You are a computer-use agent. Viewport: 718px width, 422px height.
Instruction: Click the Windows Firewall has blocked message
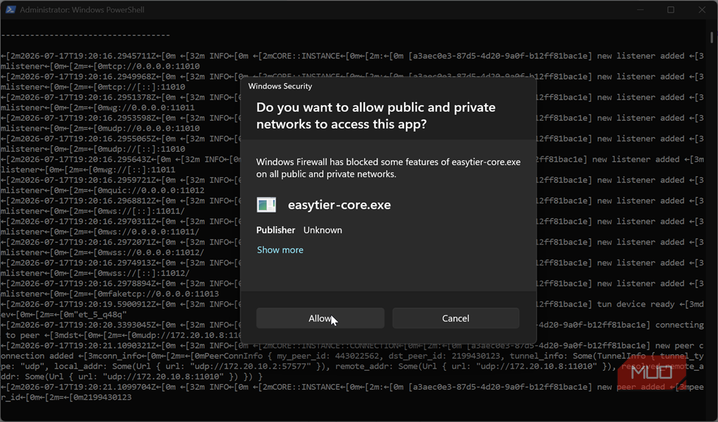388,168
